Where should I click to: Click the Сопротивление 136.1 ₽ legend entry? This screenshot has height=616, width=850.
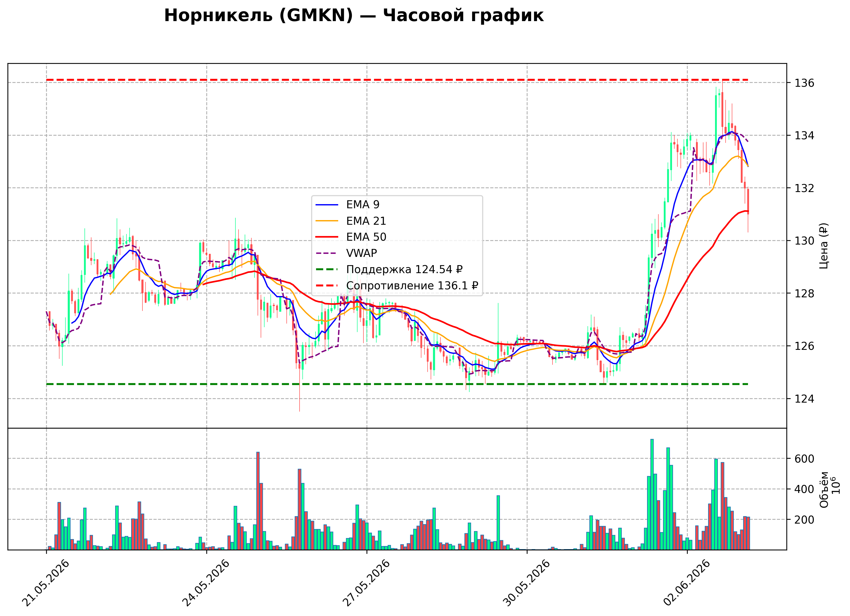[x=397, y=286]
